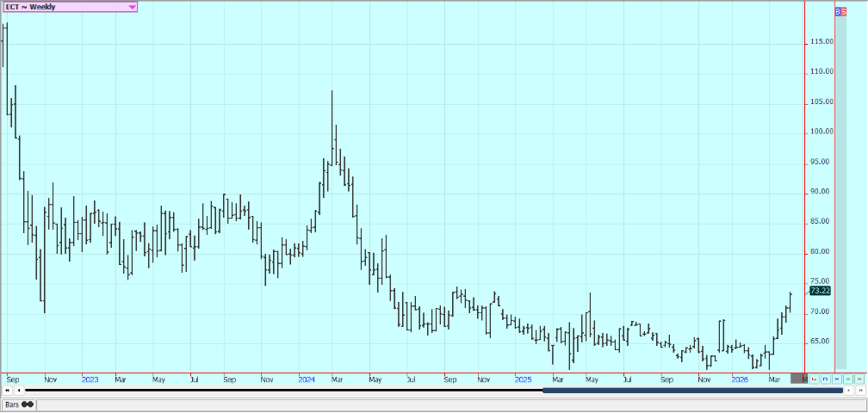Click the 2023 label on time axis

click(90, 379)
